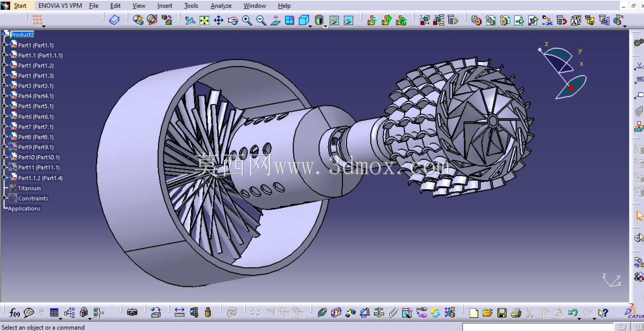
Task: Open the File menu
Action: (x=94, y=6)
